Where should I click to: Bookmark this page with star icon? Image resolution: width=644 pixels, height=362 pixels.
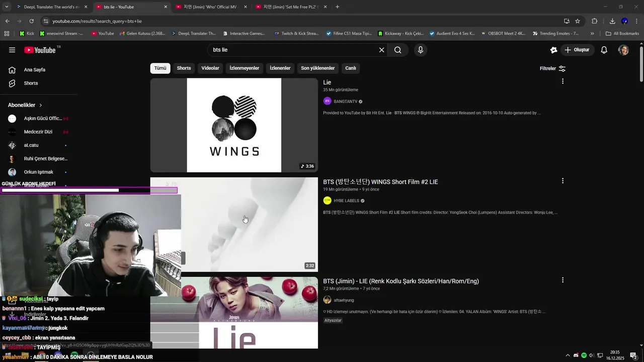578,21
